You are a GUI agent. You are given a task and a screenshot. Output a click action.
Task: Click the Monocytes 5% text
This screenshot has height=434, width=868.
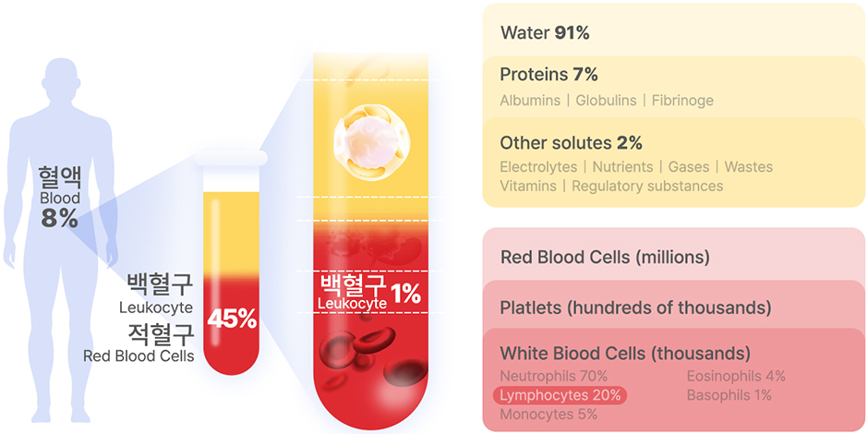pos(549,414)
